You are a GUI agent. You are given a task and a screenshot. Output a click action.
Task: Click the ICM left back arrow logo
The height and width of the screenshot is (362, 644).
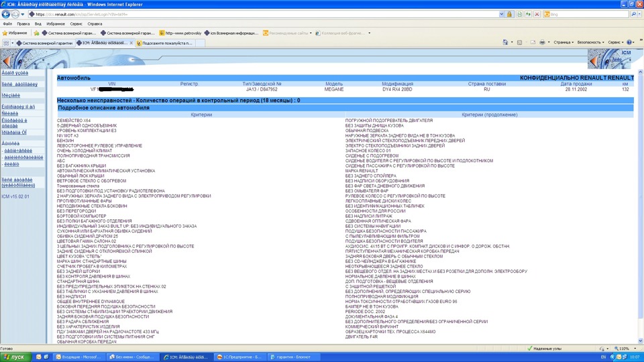(6, 62)
